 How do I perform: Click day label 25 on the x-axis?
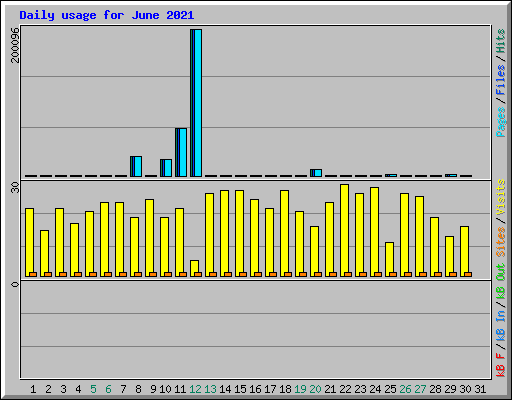point(390,389)
